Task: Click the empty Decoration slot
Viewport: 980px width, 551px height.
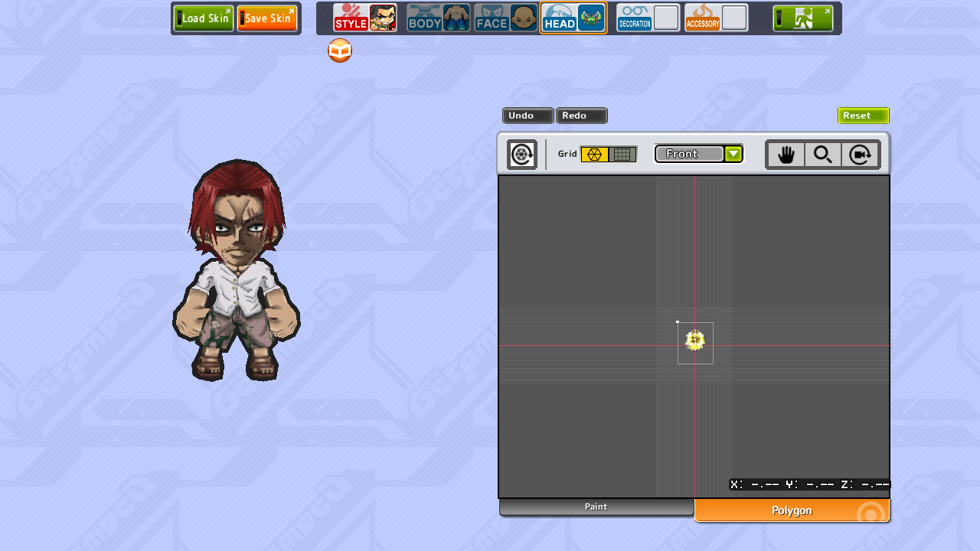Action: (x=666, y=18)
